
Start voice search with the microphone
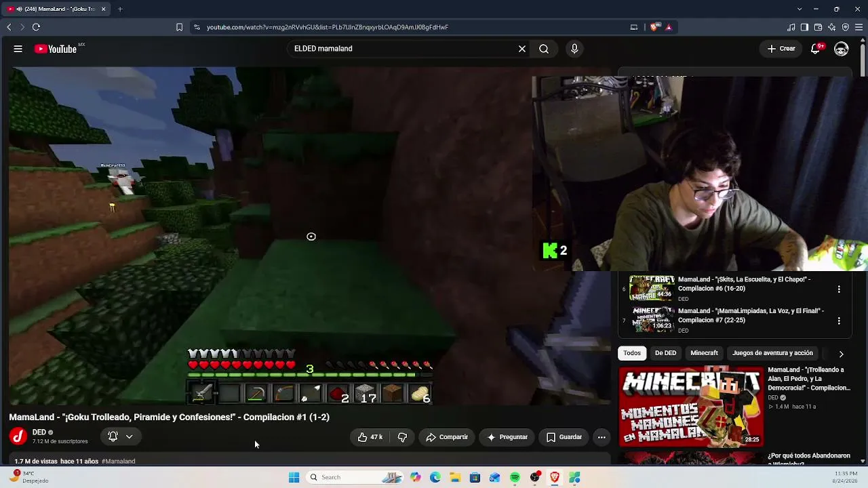pyautogui.click(x=574, y=49)
